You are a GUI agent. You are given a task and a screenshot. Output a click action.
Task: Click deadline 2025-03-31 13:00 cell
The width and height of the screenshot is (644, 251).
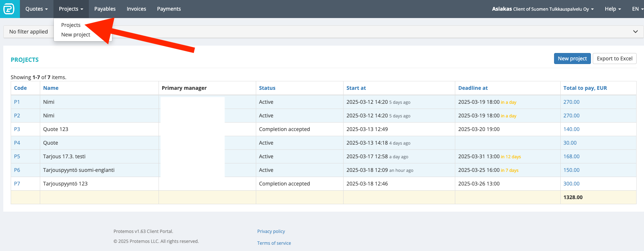(508, 156)
